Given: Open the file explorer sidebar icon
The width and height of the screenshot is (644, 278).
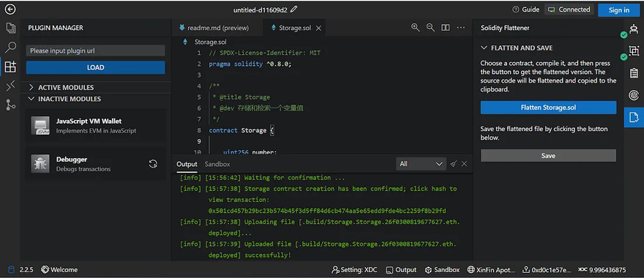Looking at the screenshot, I should click(x=10, y=28).
